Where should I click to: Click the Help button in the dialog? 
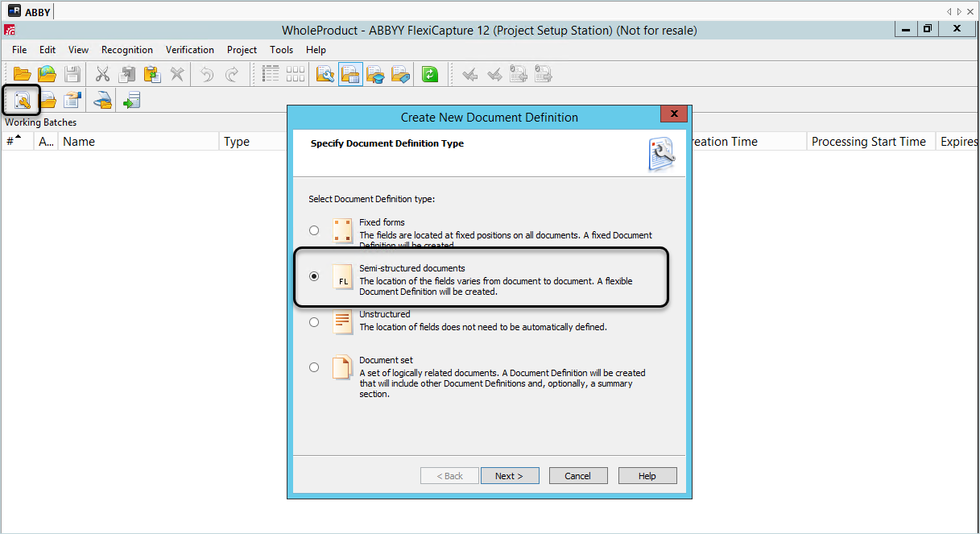click(x=647, y=476)
